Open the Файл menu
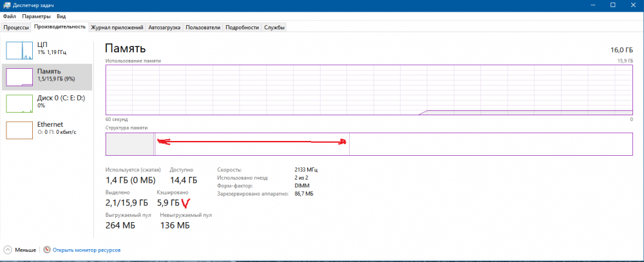The height and width of the screenshot is (262, 644). [9, 16]
